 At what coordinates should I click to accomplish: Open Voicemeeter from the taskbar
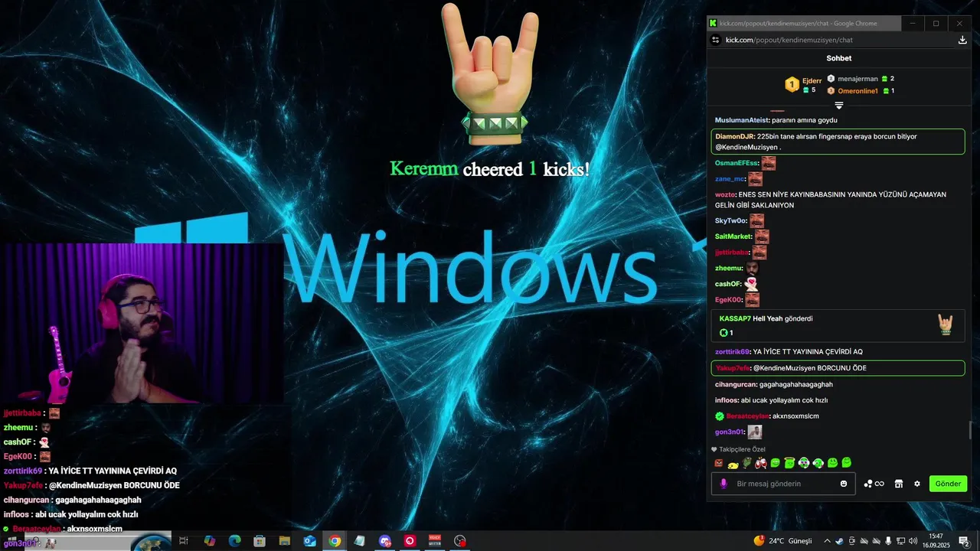point(435,541)
